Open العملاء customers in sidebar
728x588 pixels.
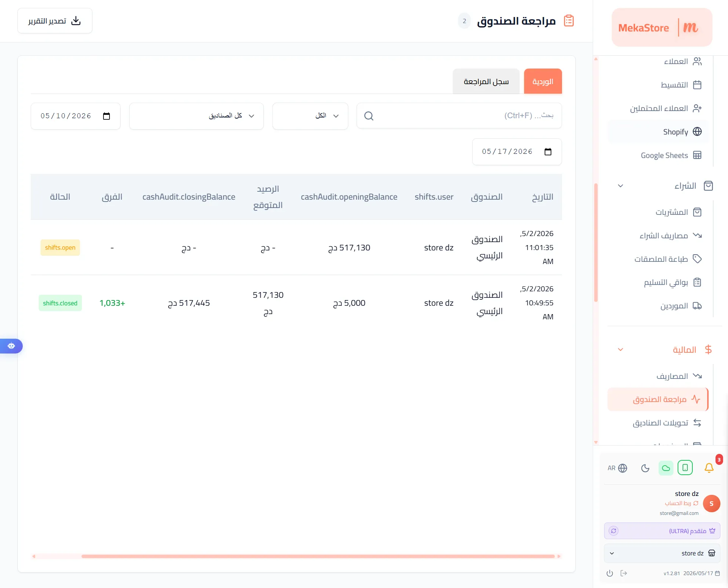click(658, 61)
